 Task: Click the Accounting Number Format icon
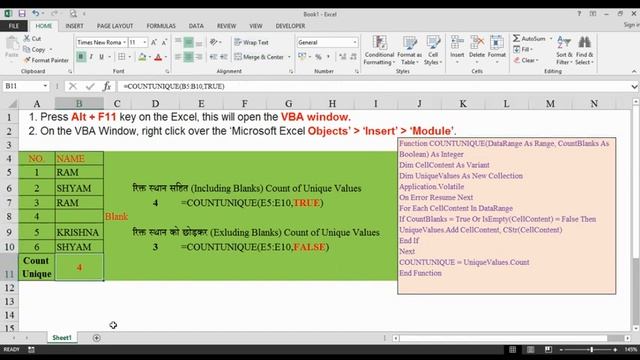pos(302,56)
